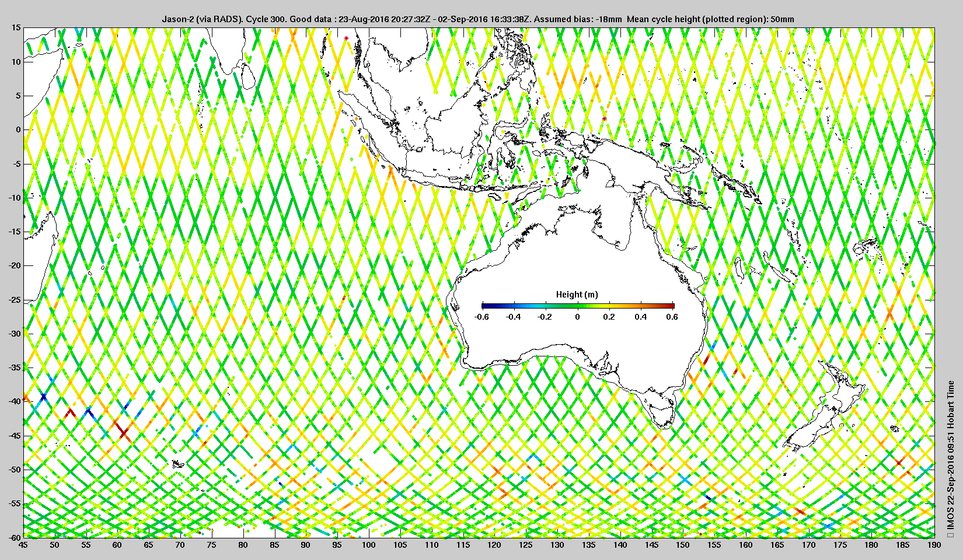The width and height of the screenshot is (963, 560).
Task: Click latitude tick label -10
Action: click(x=14, y=197)
